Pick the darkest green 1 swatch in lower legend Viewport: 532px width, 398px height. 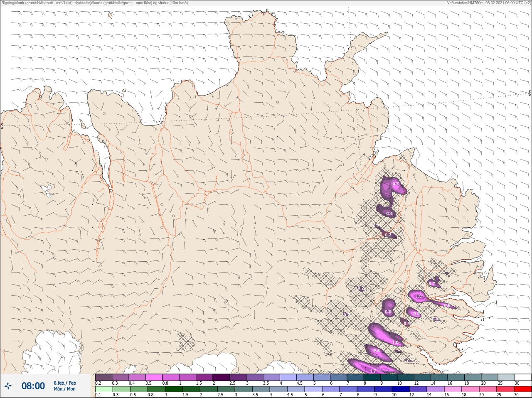(x=173, y=389)
